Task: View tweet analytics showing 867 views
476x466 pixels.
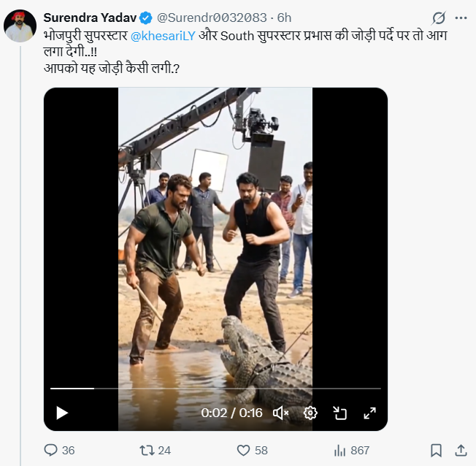Action: tap(339, 450)
